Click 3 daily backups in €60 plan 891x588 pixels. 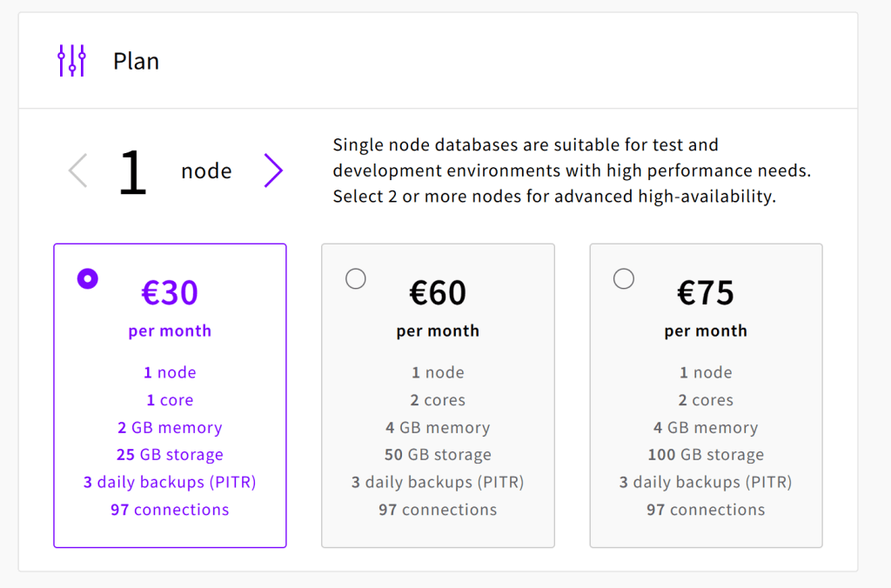(x=438, y=483)
